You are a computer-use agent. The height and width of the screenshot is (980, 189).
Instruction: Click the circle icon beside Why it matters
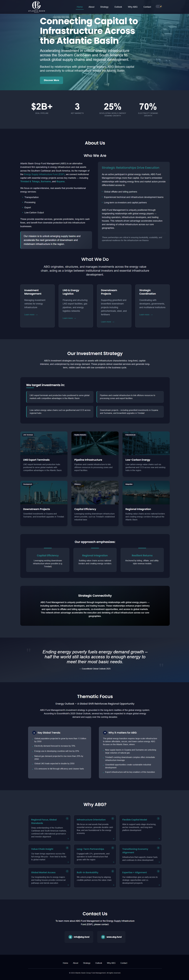point(105,732)
